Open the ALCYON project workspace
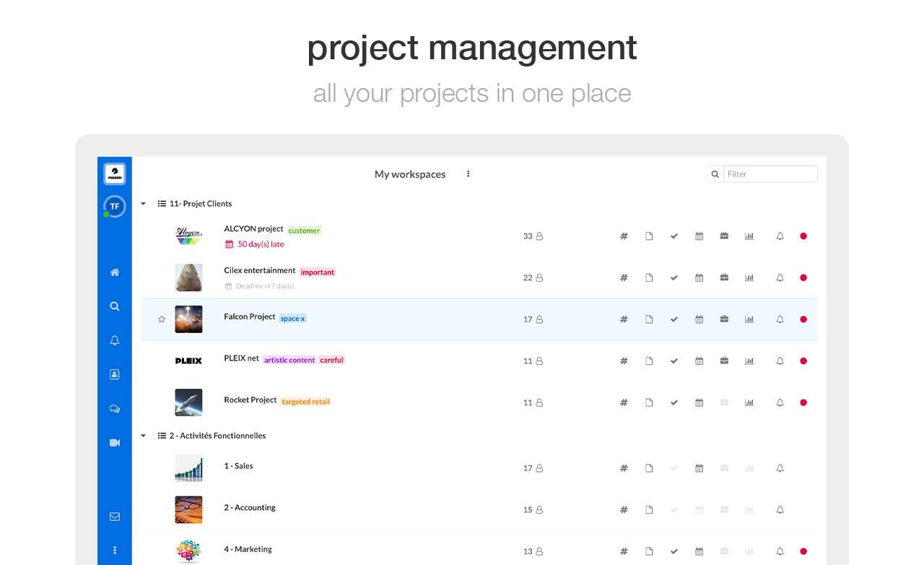This screenshot has width=924, height=565. pyautogui.click(x=253, y=229)
